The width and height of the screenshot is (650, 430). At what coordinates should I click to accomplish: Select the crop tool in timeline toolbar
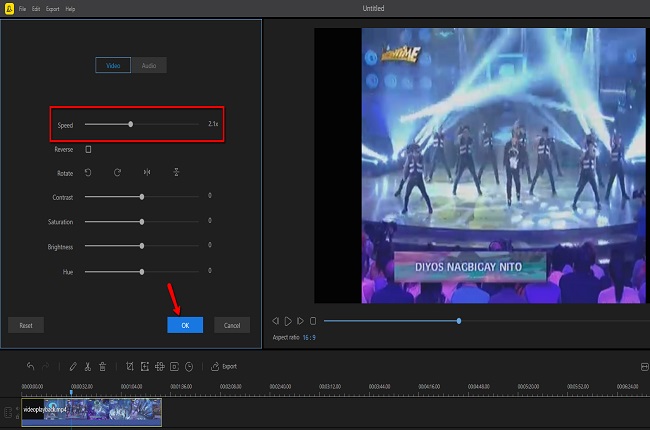[x=129, y=366]
